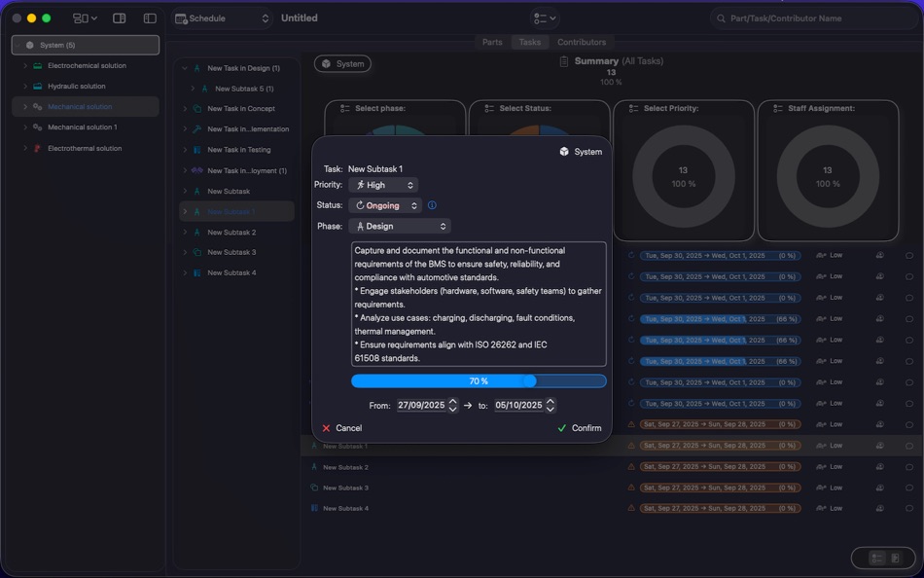Collapse the System (5) root node
The image size is (924, 578).
[18, 45]
